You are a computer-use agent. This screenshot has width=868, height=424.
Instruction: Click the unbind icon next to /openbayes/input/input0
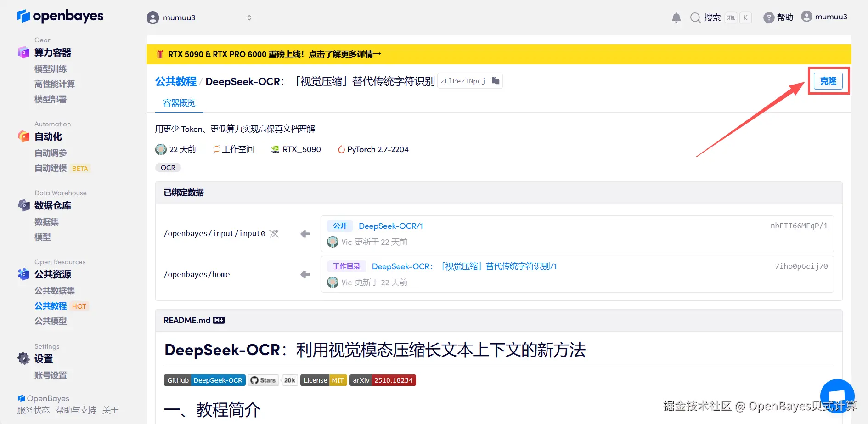[274, 233]
